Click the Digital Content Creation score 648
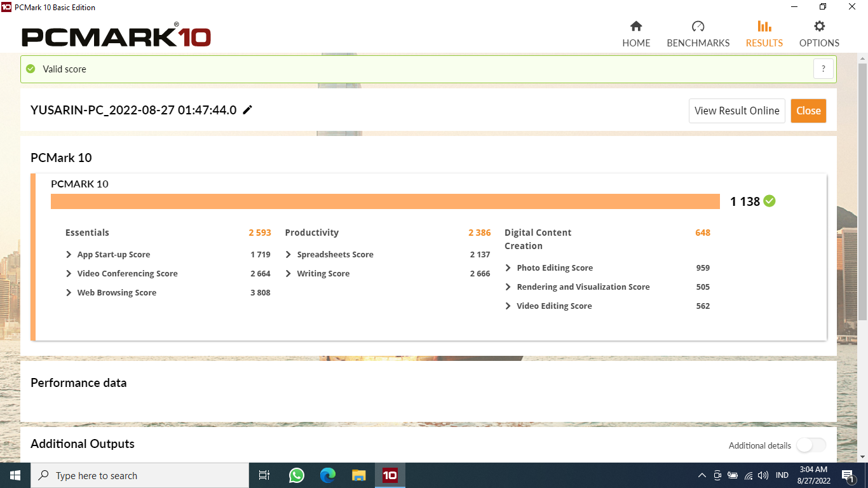Screen dimensions: 868x488 click(703, 233)
